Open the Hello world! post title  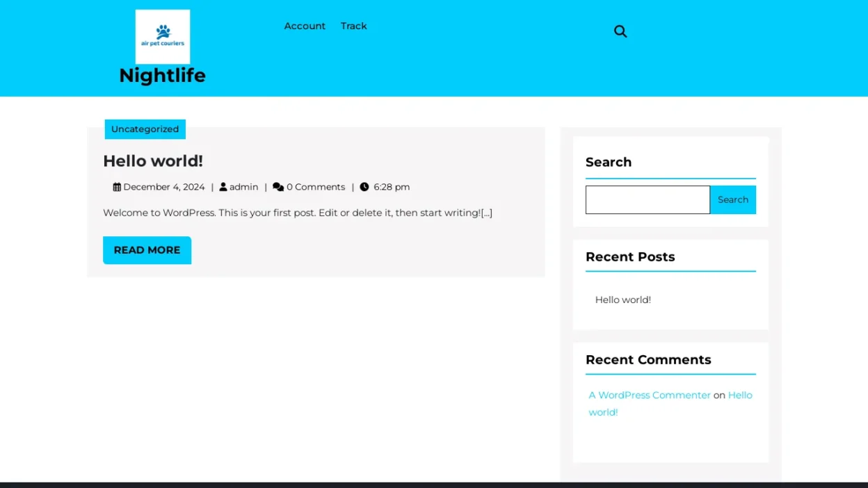coord(153,161)
